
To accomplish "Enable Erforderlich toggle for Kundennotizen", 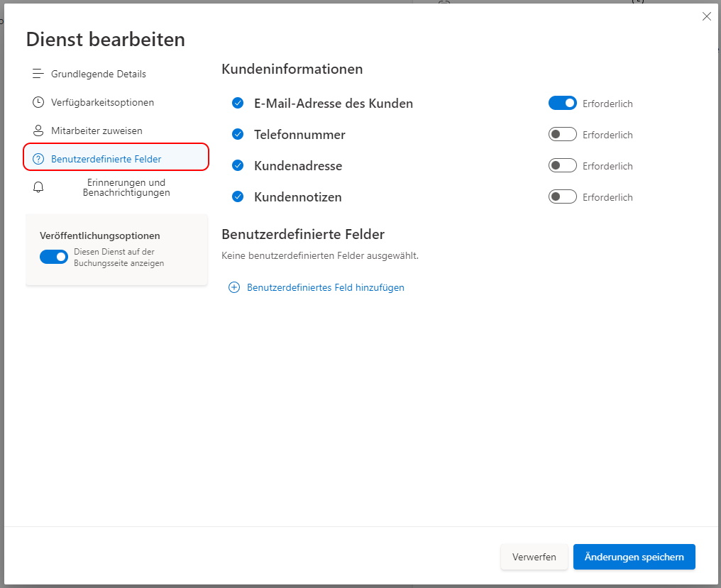I will point(562,196).
